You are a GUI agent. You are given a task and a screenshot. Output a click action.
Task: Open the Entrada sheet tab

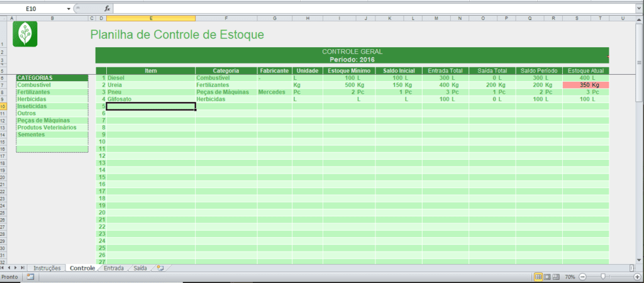pyautogui.click(x=114, y=268)
